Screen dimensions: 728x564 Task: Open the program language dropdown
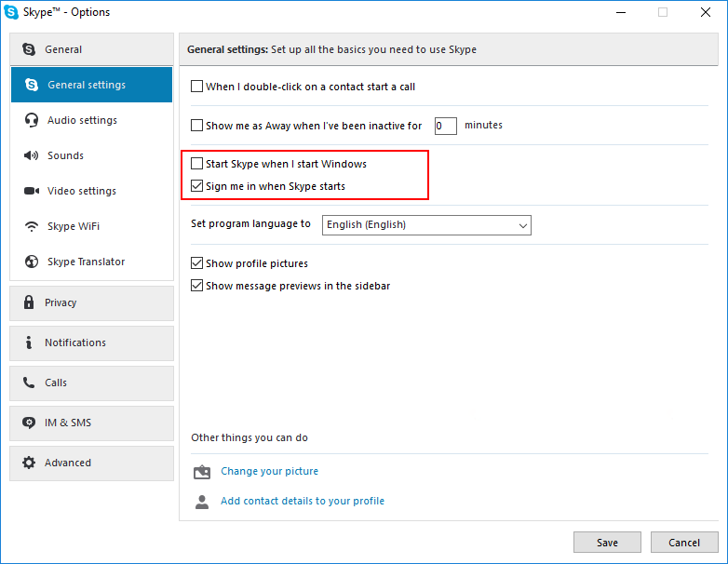[x=426, y=225]
